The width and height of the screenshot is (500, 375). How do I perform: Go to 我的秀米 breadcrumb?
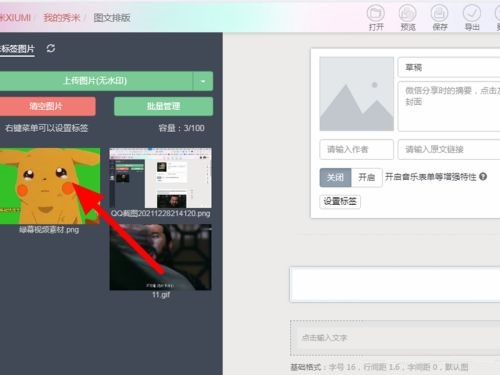[x=62, y=18]
